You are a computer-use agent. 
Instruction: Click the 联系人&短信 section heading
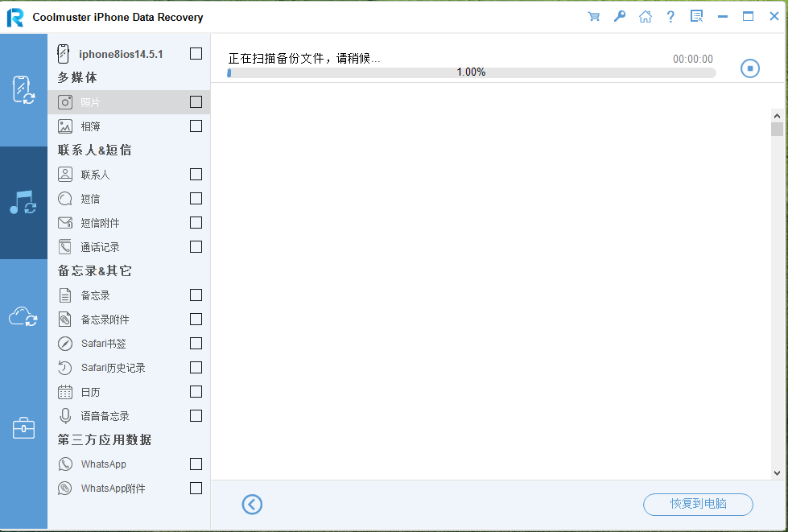(94, 151)
